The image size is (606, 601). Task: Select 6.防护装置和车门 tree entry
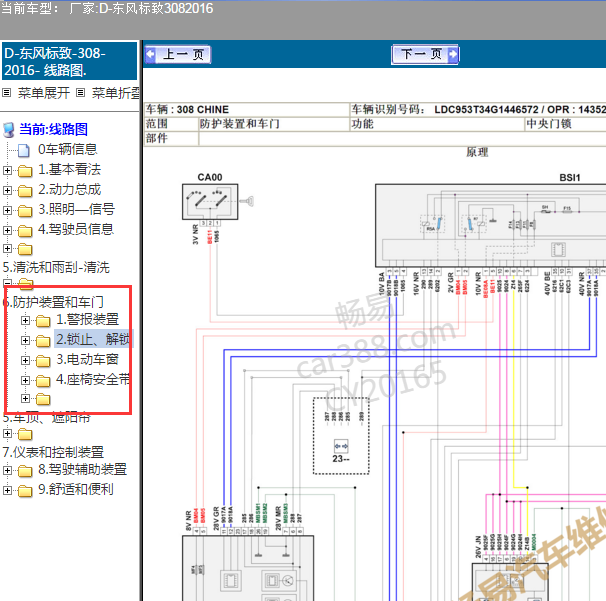(x=54, y=302)
